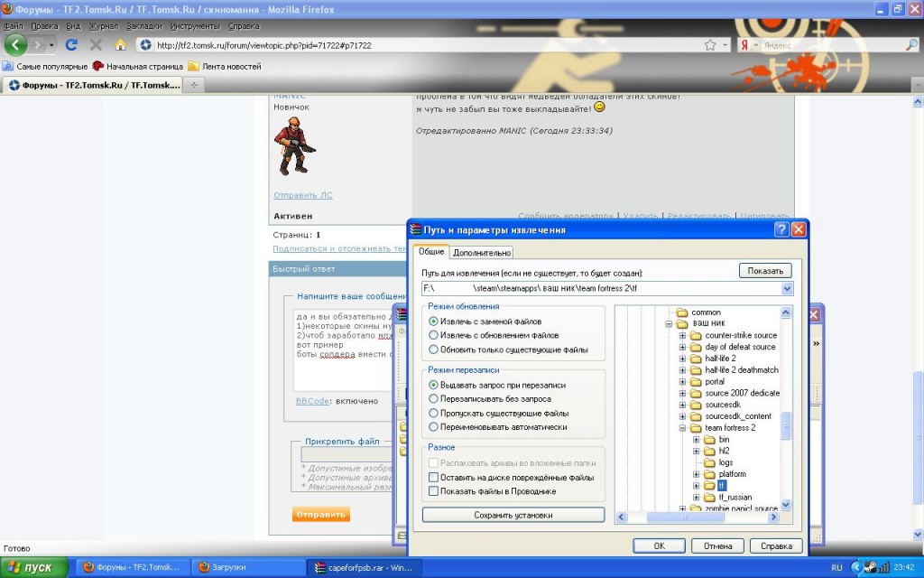Viewport: 924px width, 578px height.
Task: Expand the day of defeat source folder
Action: [x=682, y=347]
